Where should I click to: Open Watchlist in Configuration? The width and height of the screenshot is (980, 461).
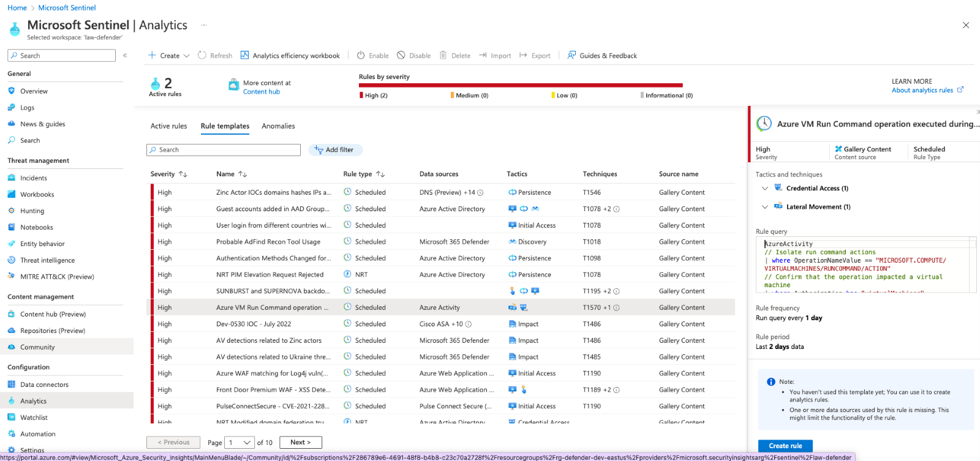tap(34, 418)
